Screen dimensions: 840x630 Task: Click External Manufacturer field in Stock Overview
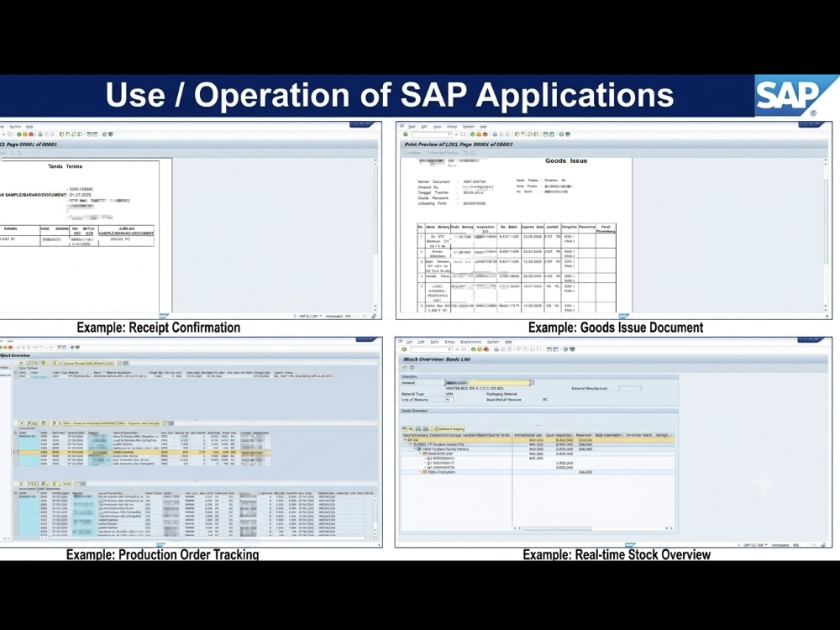click(630, 388)
